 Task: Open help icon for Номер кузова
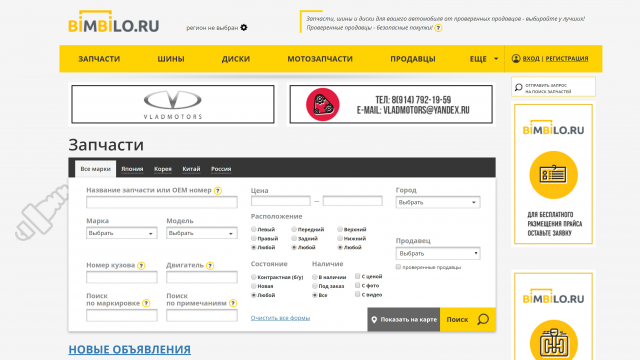coord(141,266)
